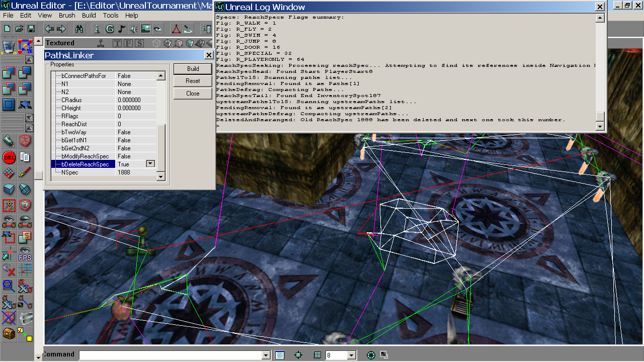The width and height of the screenshot is (644, 362).
Task: Click the magnifier search tool icon
Action: [9, 287]
